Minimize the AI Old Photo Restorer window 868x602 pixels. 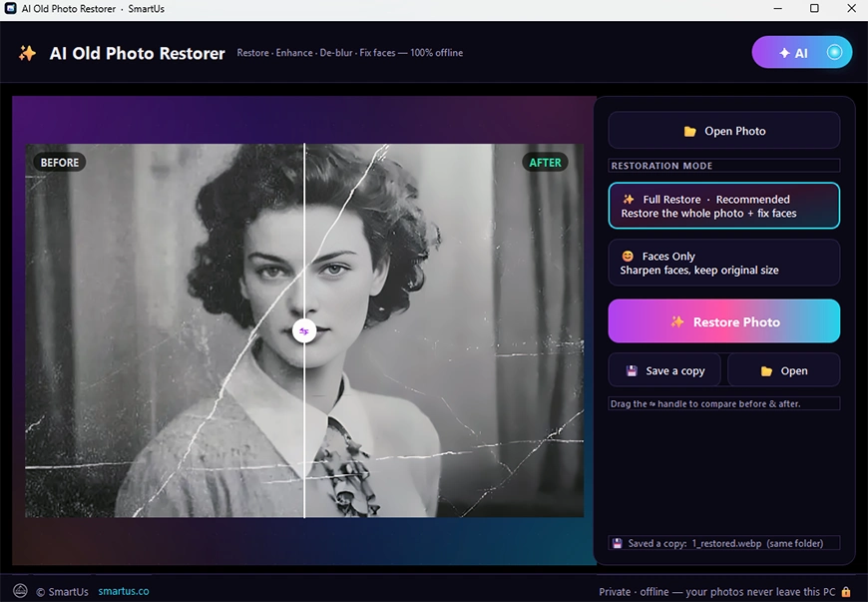pos(778,8)
